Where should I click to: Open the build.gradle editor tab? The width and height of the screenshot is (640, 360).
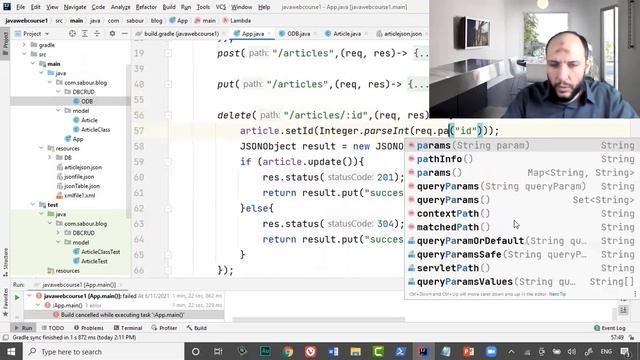(181, 33)
